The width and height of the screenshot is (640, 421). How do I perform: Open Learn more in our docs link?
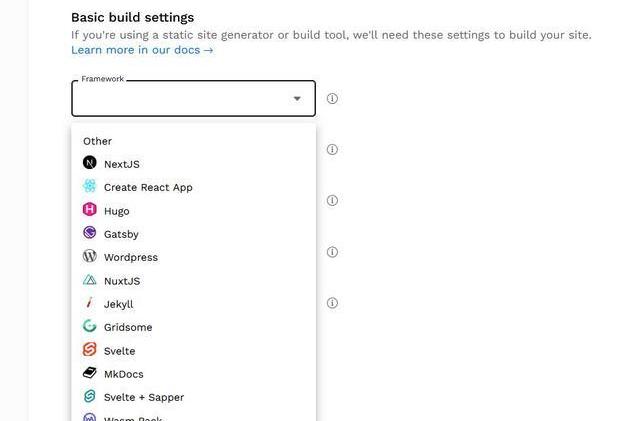tap(142, 50)
